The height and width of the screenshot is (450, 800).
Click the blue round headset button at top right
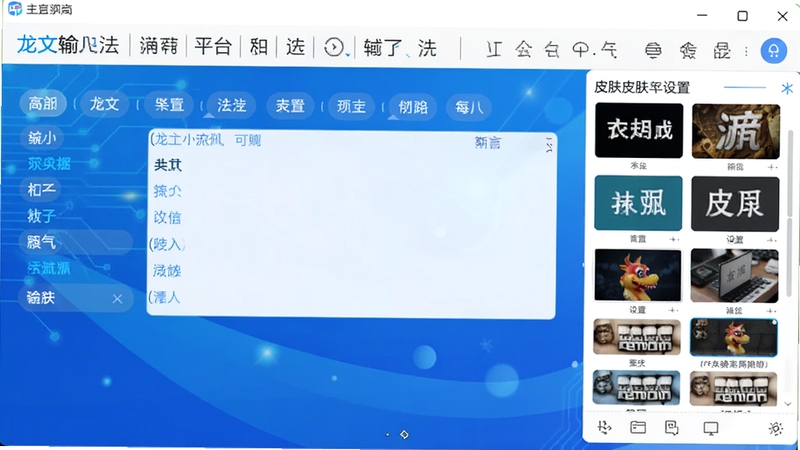(773, 51)
